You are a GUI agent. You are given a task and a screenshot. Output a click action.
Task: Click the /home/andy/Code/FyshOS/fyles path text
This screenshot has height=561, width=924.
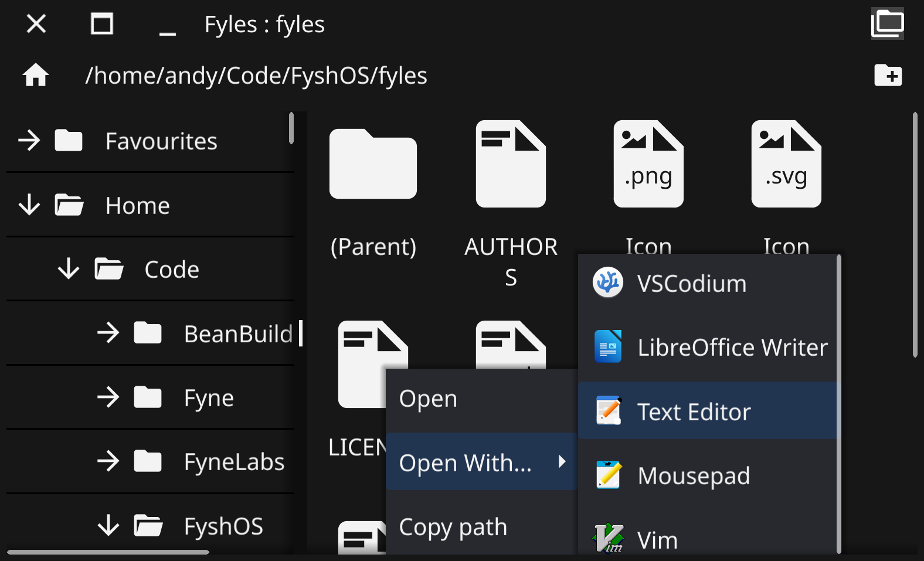click(256, 76)
